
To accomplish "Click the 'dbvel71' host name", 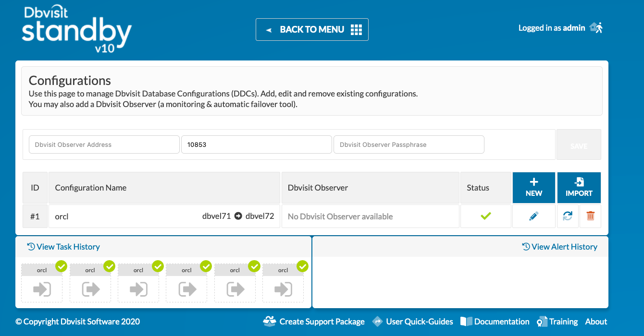I will coord(216,216).
